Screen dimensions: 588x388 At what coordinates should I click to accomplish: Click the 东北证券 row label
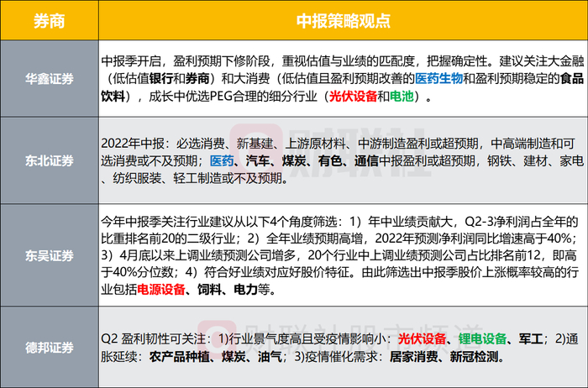[49, 160]
